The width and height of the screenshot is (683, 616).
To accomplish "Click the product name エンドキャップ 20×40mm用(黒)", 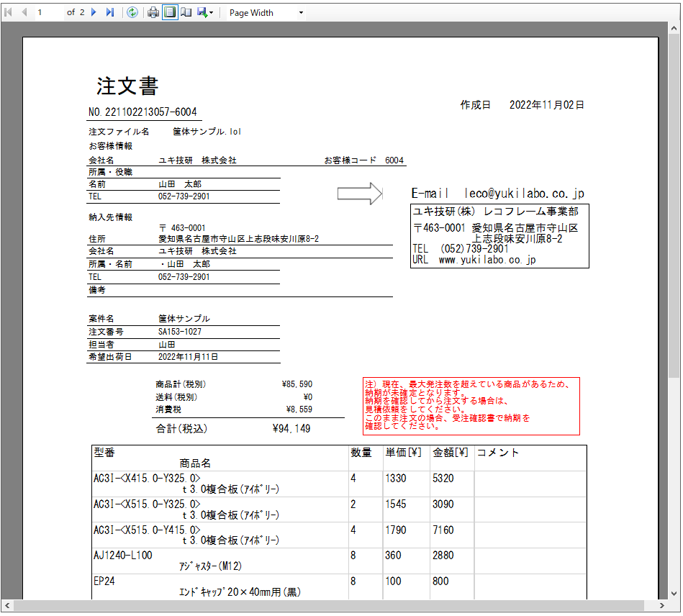I will tap(240, 592).
